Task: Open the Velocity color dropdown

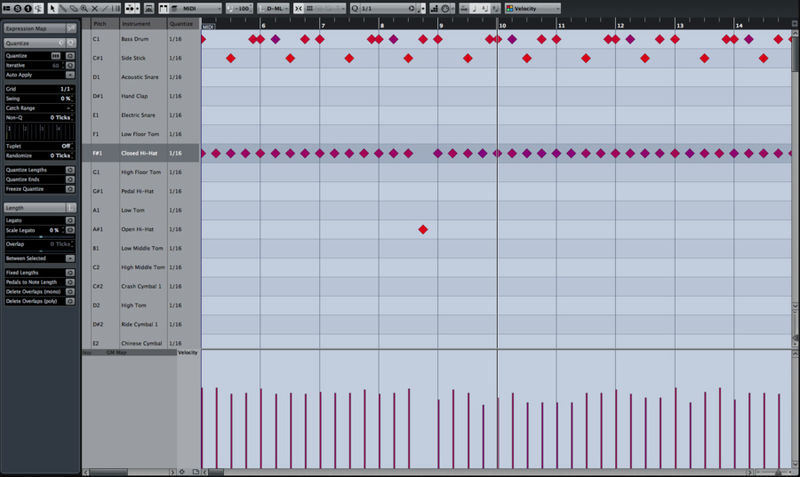Action: click(x=533, y=8)
